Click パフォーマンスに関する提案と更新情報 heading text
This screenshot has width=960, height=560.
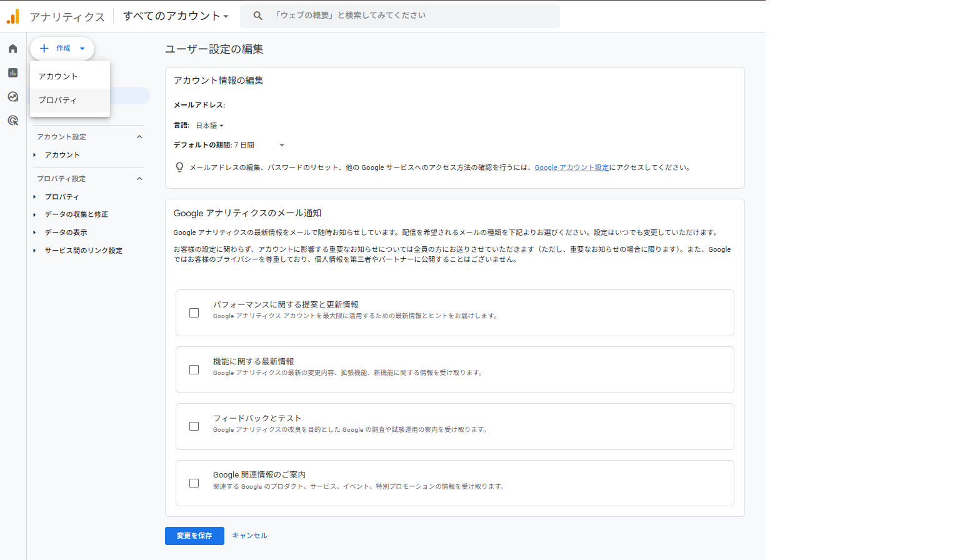tap(286, 304)
